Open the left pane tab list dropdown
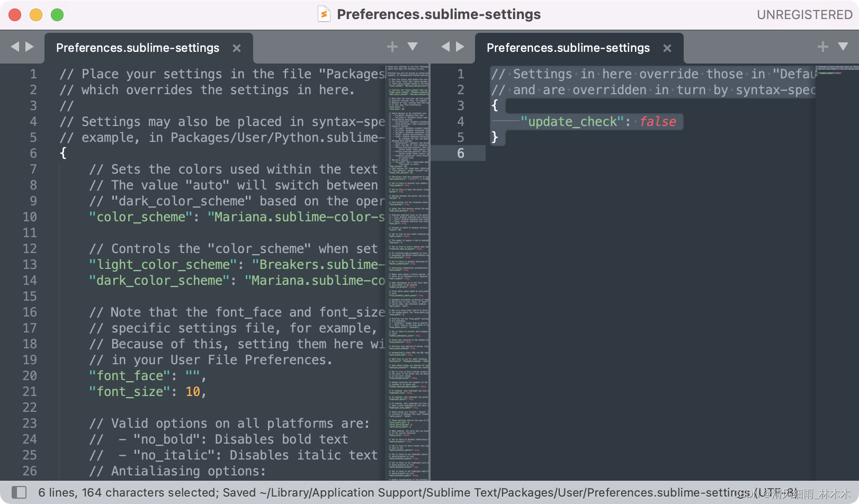The height and width of the screenshot is (504, 859). [413, 47]
